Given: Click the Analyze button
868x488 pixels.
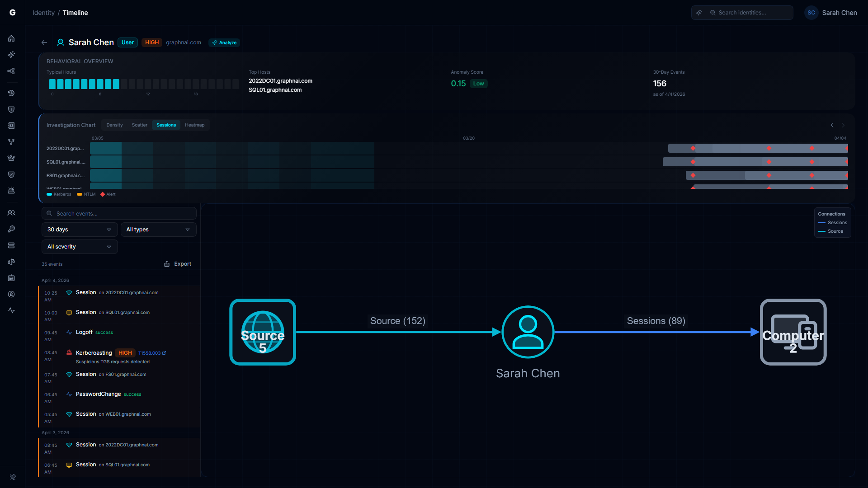Looking at the screenshot, I should (224, 42).
